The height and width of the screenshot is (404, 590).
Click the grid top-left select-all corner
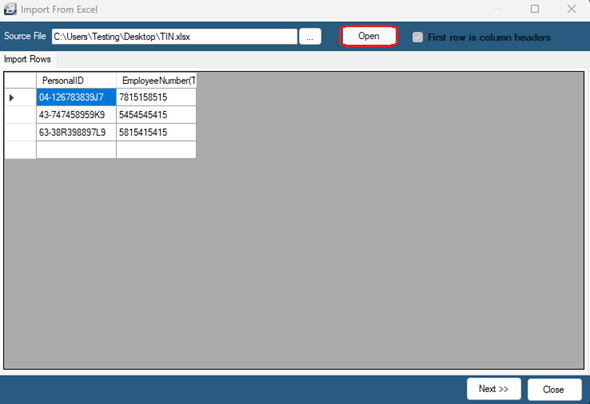click(20, 80)
